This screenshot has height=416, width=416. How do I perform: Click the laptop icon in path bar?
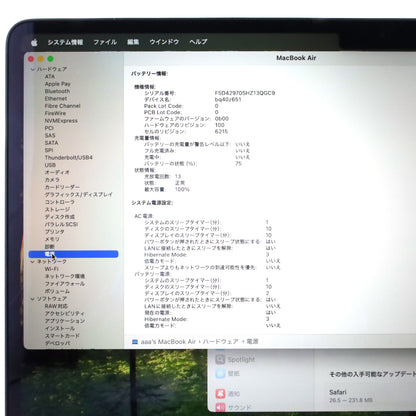pyautogui.click(x=135, y=342)
